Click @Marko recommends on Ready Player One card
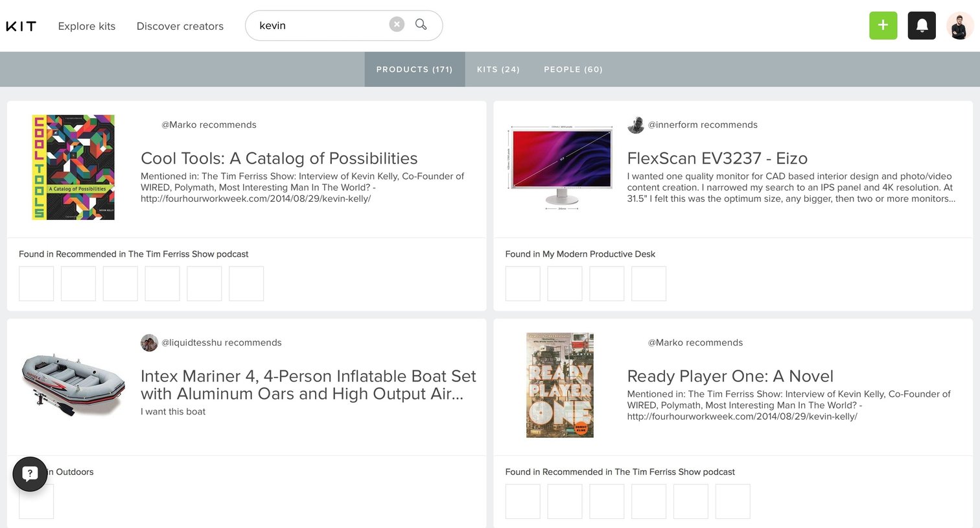980x528 pixels. tap(695, 342)
